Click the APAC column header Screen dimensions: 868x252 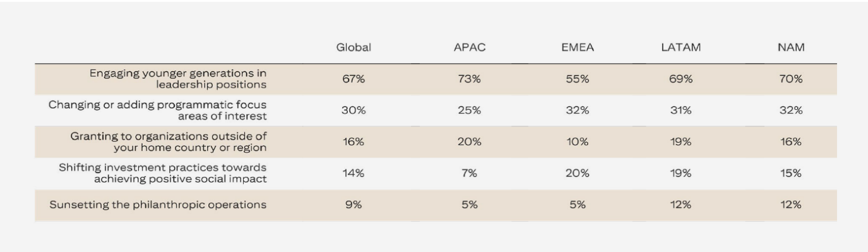[x=468, y=48]
